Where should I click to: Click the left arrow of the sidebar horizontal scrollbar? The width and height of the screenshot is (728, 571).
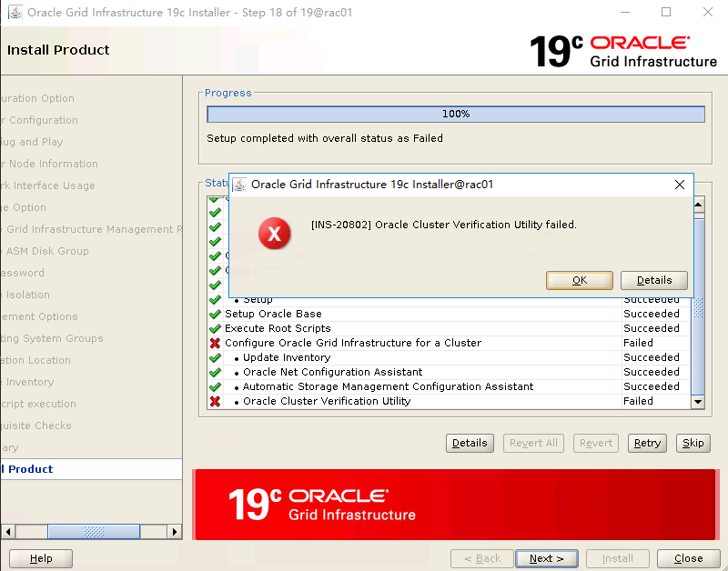pos(8,532)
